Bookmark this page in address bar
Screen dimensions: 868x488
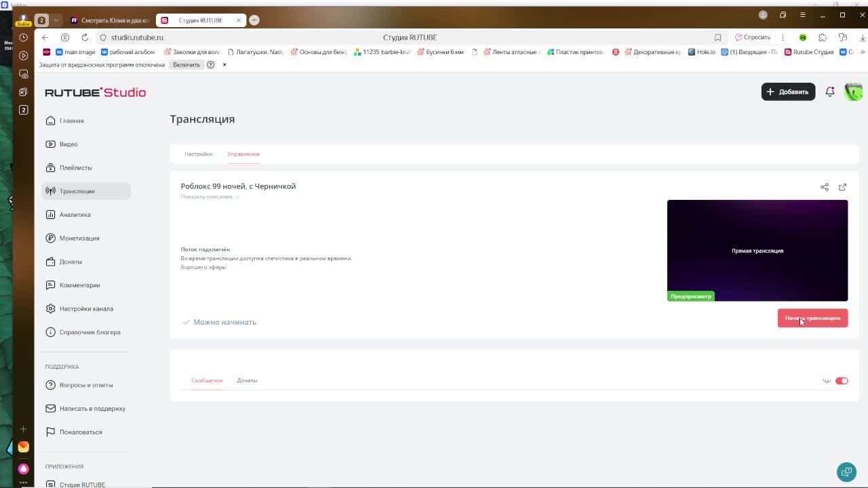717,37
